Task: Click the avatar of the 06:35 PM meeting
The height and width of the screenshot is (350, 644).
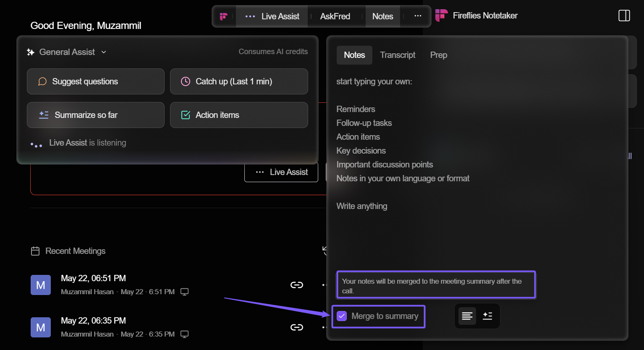Action: pyautogui.click(x=41, y=327)
